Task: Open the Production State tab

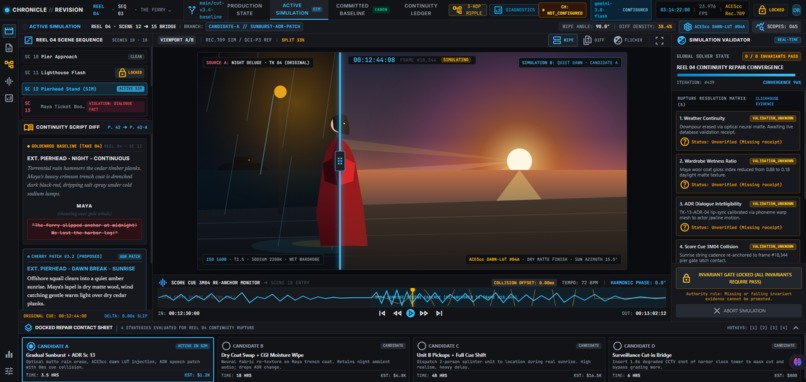Action: (x=245, y=9)
